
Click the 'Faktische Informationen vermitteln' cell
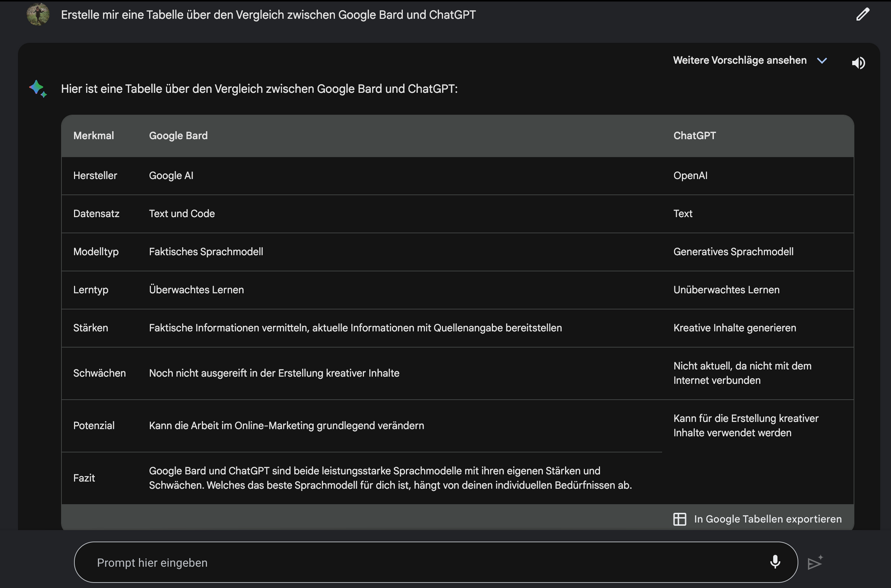point(355,328)
